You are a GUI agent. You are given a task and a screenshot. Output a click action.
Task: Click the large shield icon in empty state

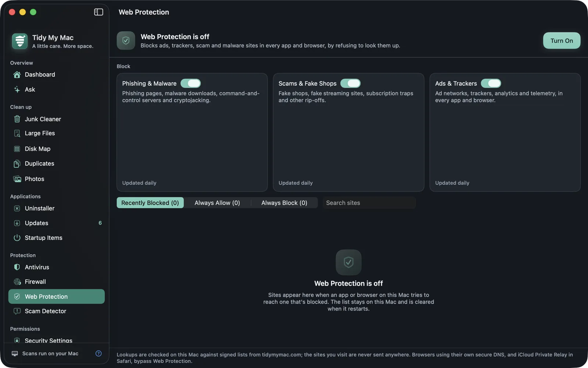tap(348, 262)
